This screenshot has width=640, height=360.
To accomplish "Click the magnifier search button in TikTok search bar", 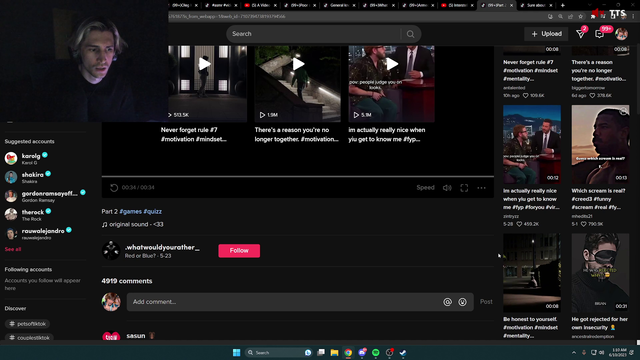I will coord(410,34).
